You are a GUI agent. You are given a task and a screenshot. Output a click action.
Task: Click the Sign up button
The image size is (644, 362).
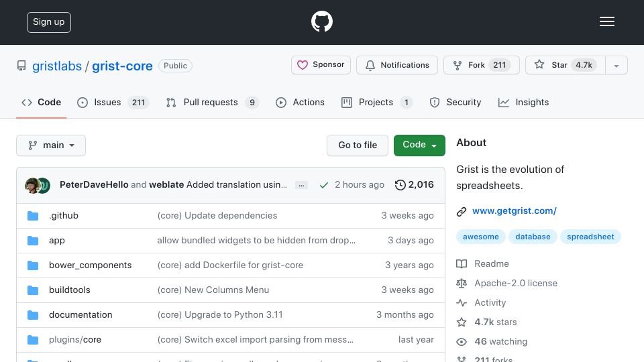49,22
